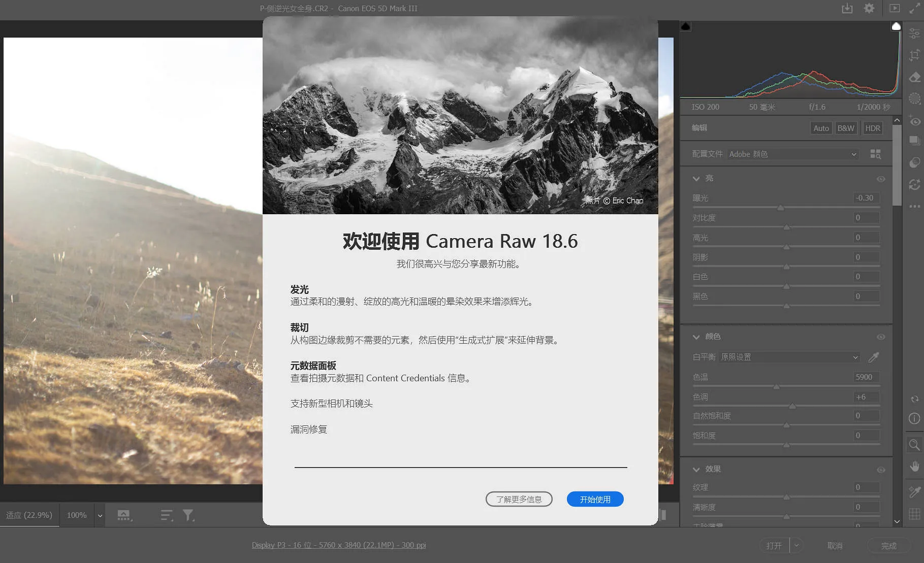Click the 支持新型相机和镜头 text in dialog

(x=332, y=404)
